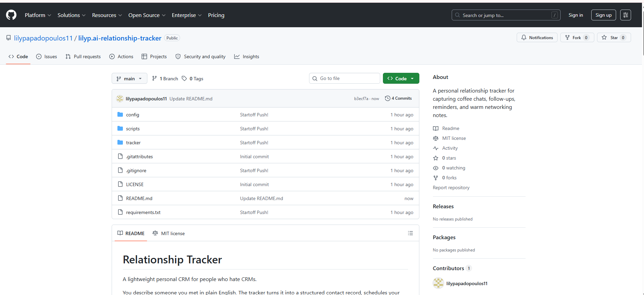Open the Packages heading link

(x=444, y=237)
